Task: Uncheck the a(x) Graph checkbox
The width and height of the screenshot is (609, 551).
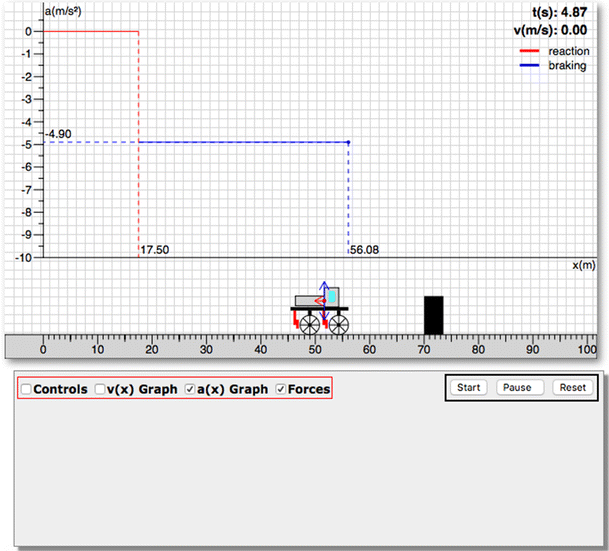Action: tap(191, 389)
